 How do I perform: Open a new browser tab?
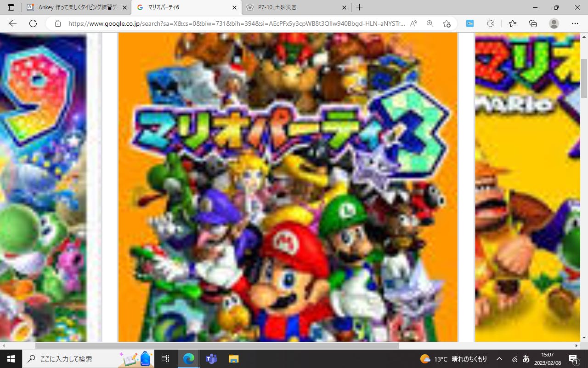[x=359, y=7]
